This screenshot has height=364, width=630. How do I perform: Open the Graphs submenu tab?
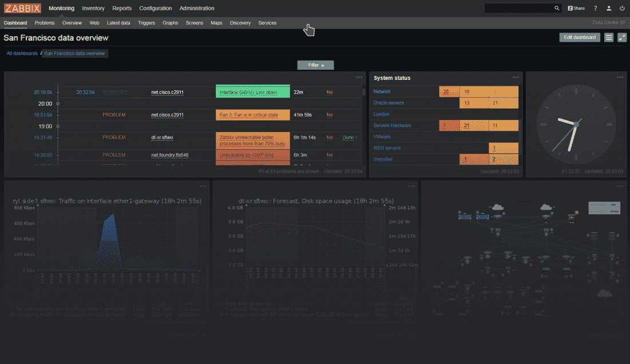171,23
